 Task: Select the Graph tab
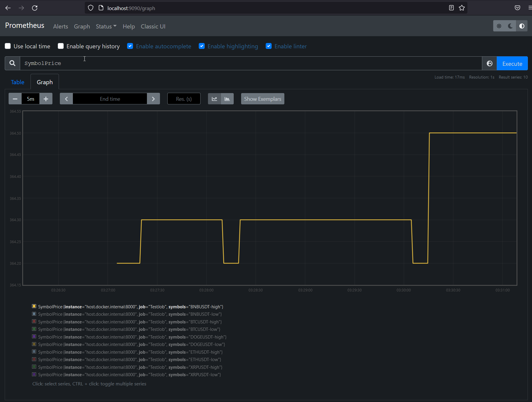(45, 82)
